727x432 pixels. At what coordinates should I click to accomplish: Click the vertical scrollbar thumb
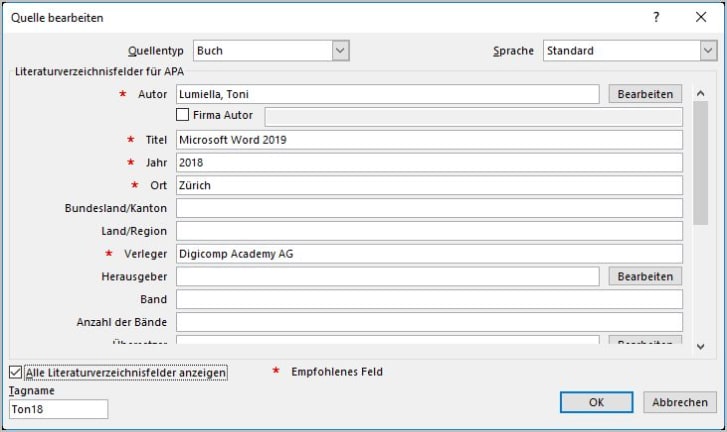(701, 163)
